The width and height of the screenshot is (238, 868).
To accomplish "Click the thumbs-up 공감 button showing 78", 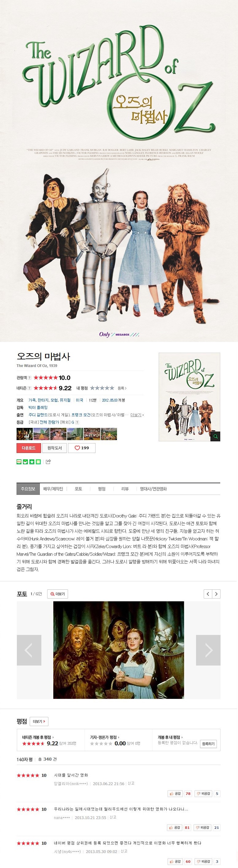I will click(176, 794).
